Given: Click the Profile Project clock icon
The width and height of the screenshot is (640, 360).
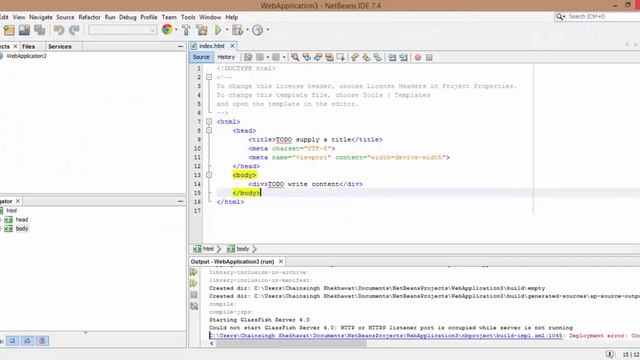Looking at the screenshot, I should pyautogui.click(x=258, y=30).
